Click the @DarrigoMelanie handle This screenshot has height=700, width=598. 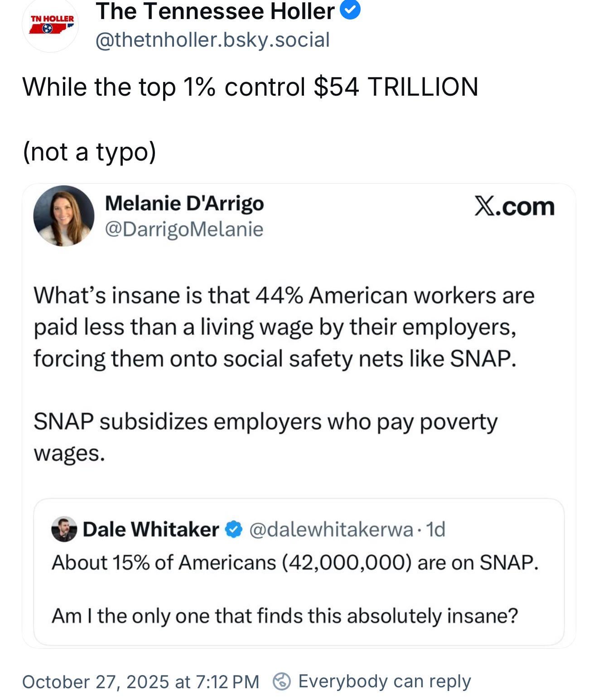pos(184,229)
